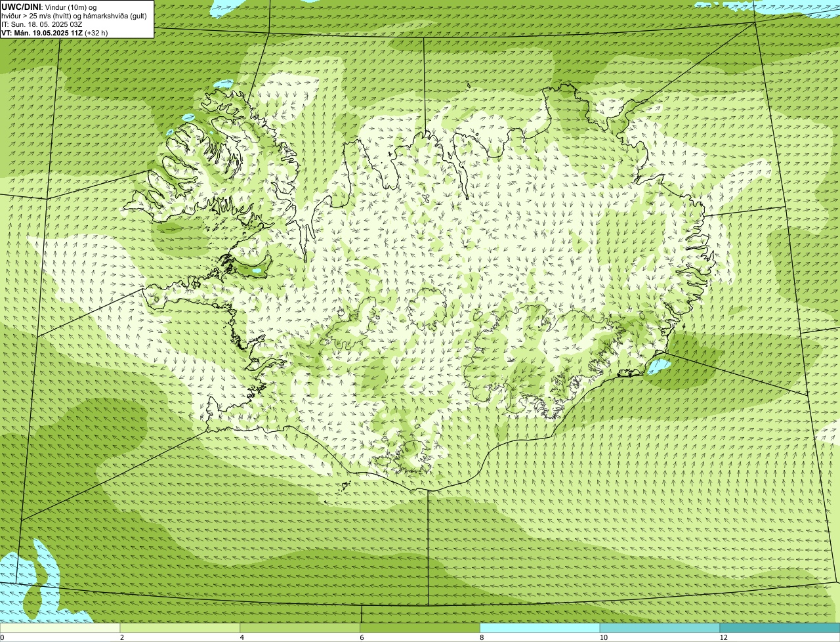
Task: Click the pale yellow 0–2 legend swatch
Action: coord(60,628)
